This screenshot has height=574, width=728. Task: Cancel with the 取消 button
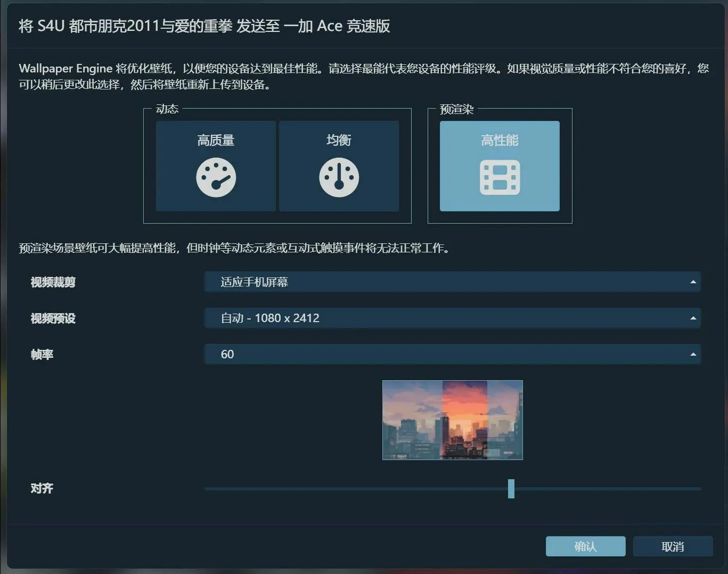pos(673,546)
